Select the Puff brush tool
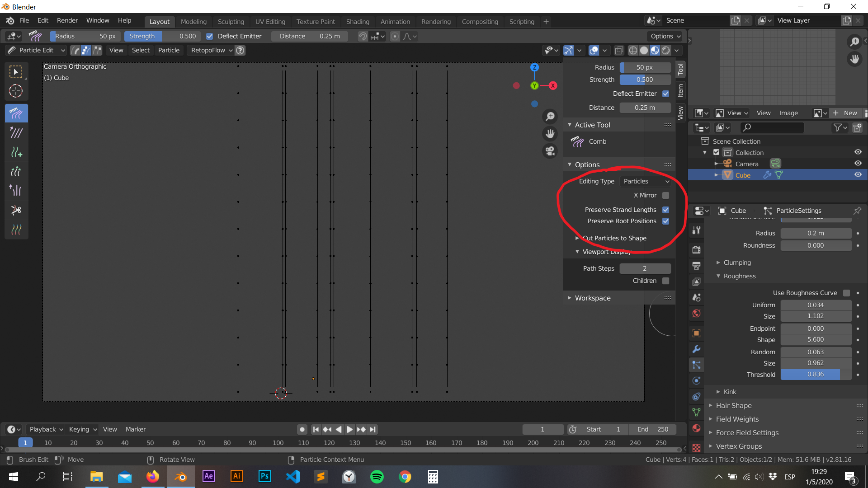868x488 pixels. 16,190
